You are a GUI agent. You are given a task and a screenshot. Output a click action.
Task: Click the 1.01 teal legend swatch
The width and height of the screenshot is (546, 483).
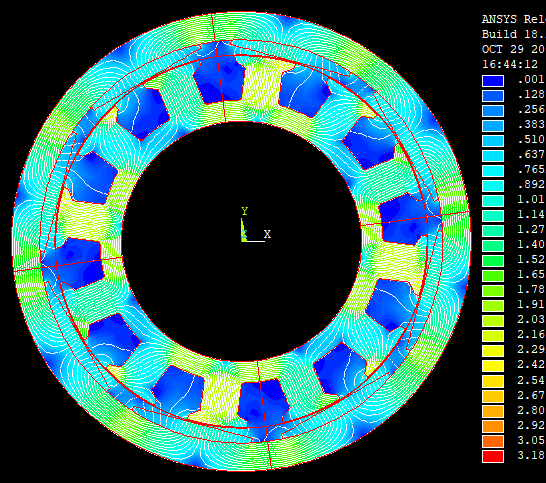click(x=493, y=201)
